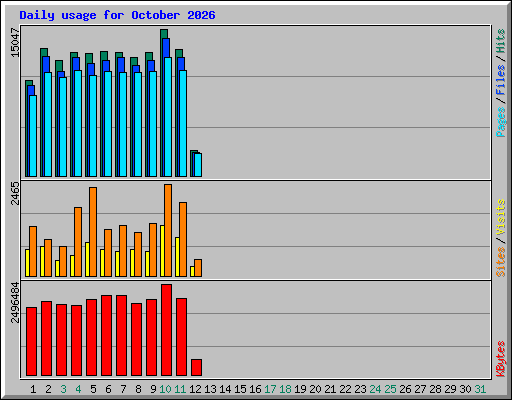Click day 19 on the x-axis
Image resolution: width=512 pixels, height=400 pixels.
pos(300,389)
